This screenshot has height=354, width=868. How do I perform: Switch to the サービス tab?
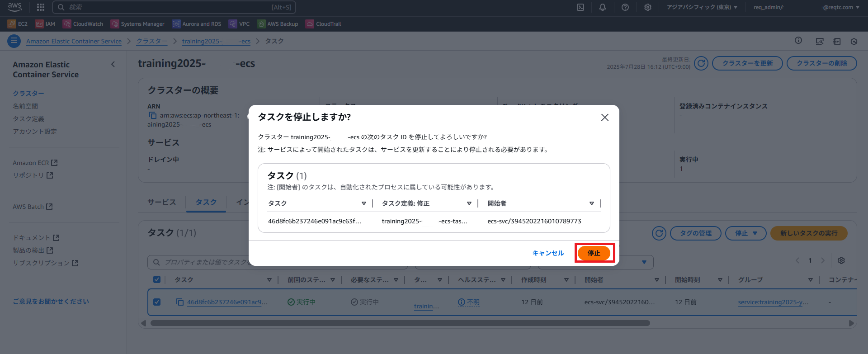pos(162,202)
